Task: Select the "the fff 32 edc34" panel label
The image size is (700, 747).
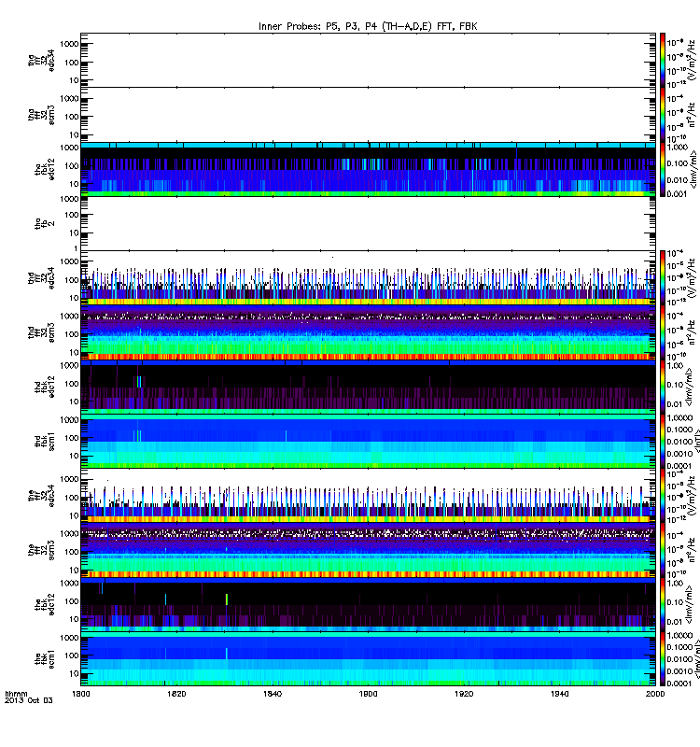Action: (41, 496)
